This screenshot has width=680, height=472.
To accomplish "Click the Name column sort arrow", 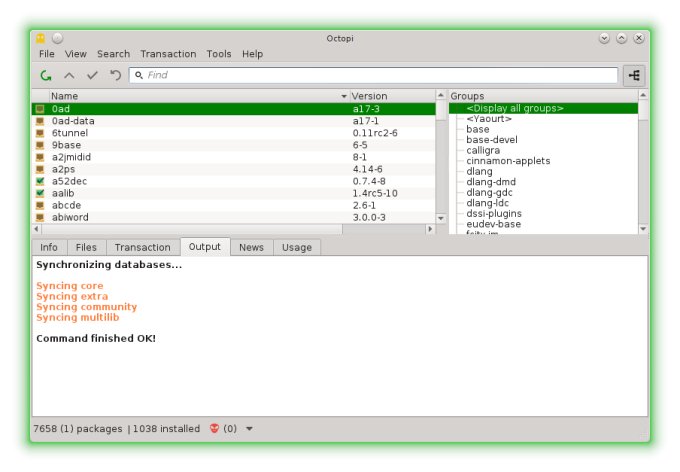I will click(344, 97).
